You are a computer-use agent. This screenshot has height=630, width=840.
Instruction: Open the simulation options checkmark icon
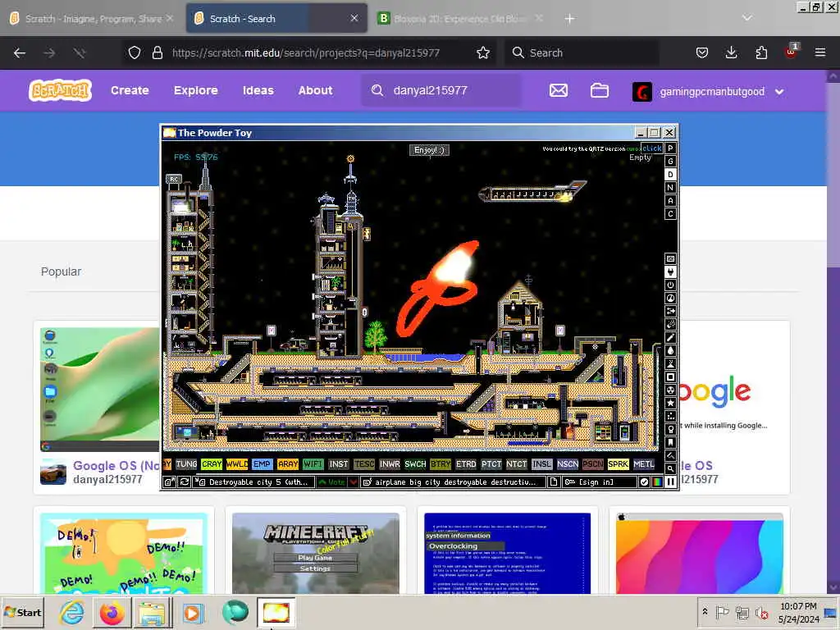click(x=645, y=482)
